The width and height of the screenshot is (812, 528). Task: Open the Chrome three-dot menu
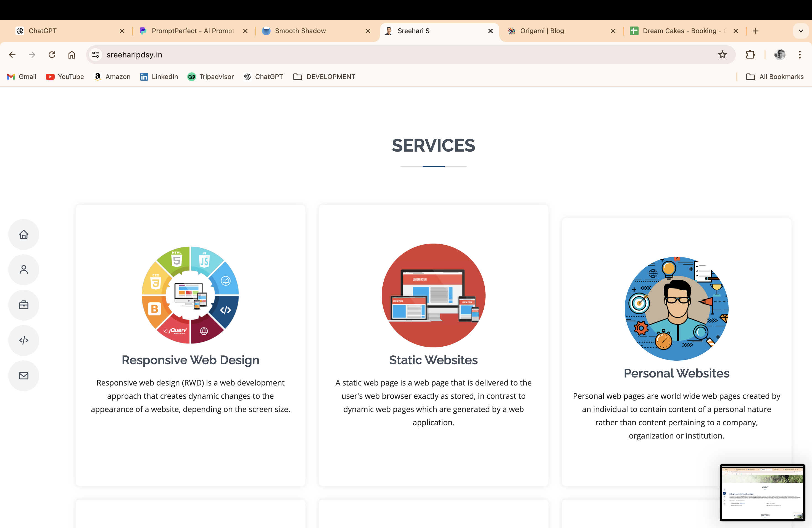[x=800, y=55]
